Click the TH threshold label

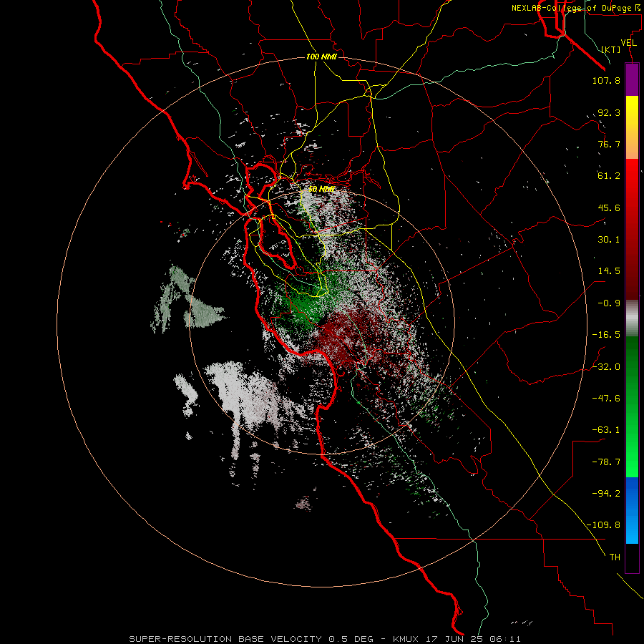(615, 557)
